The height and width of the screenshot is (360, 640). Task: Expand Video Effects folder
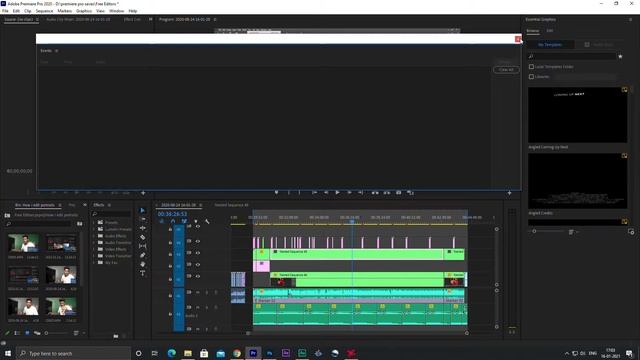[x=94, y=249]
